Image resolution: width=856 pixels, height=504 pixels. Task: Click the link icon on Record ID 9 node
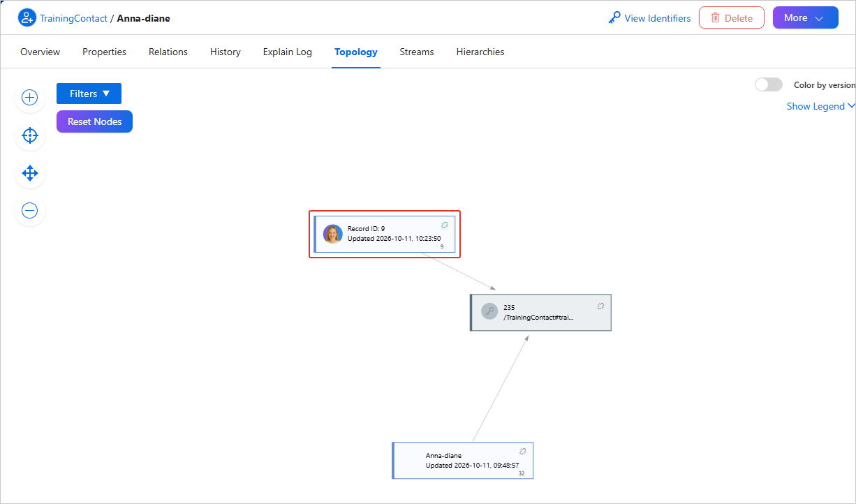pyautogui.click(x=445, y=225)
